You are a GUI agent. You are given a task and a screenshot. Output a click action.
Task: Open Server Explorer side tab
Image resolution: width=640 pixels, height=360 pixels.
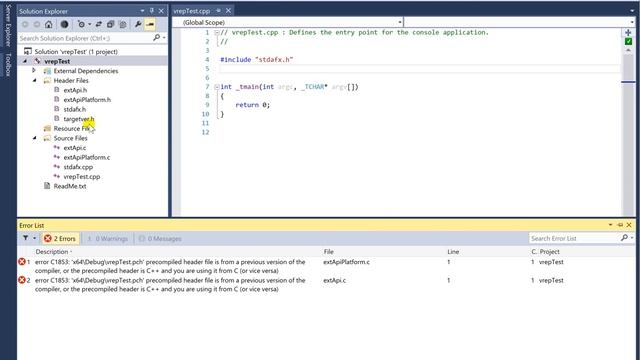coord(8,26)
